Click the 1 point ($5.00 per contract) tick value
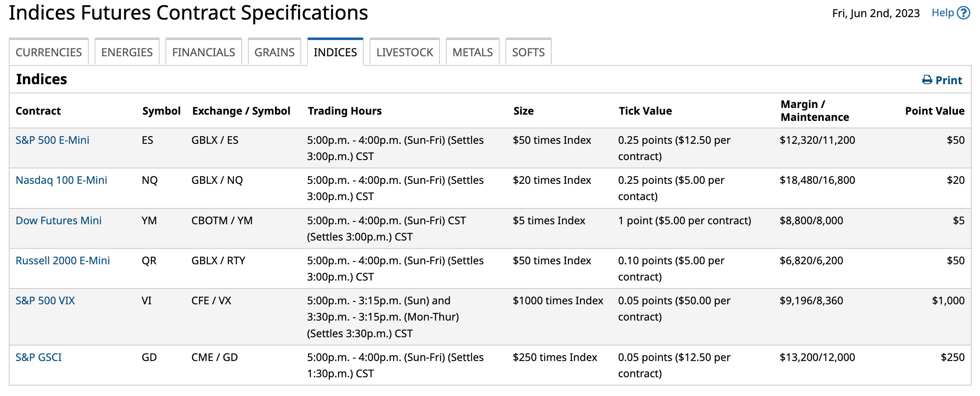 click(685, 221)
